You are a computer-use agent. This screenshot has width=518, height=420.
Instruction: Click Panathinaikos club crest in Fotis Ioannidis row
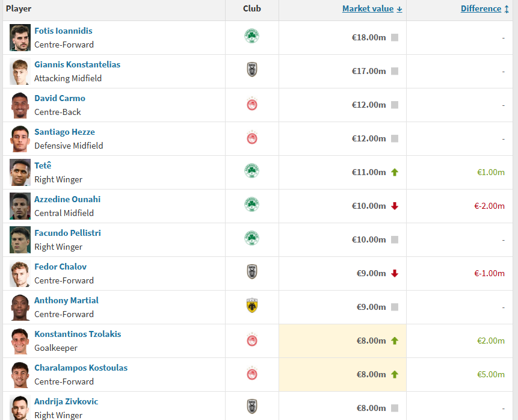pyautogui.click(x=251, y=36)
